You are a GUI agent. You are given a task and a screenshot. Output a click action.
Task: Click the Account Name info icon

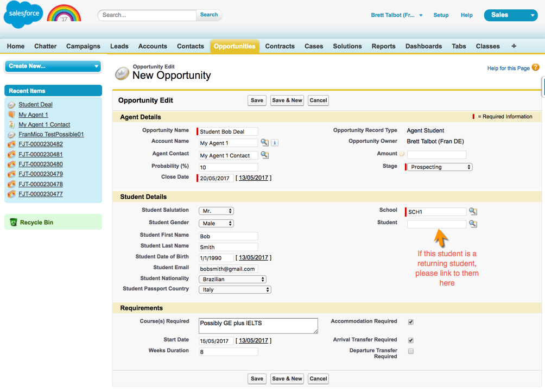pyautogui.click(x=275, y=143)
